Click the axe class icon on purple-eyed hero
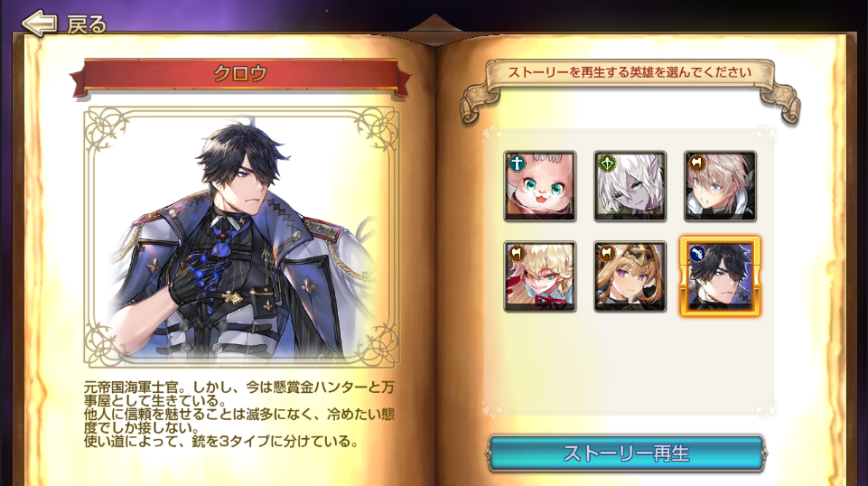Screen dimensions: 868x486 pyautogui.click(x=607, y=254)
